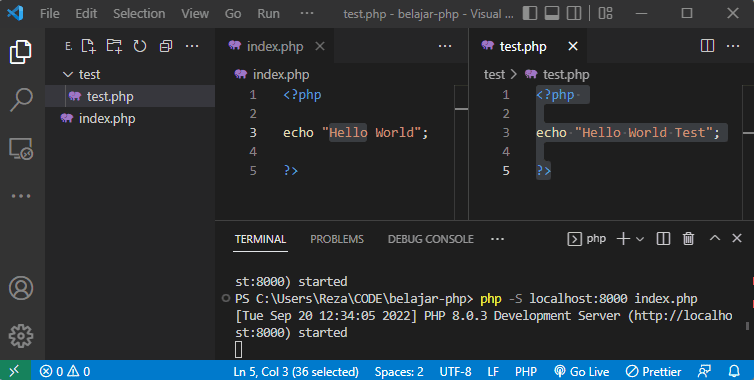Show errors and warnings count in status bar
Screen dimensions: 754x380
[65, 371]
